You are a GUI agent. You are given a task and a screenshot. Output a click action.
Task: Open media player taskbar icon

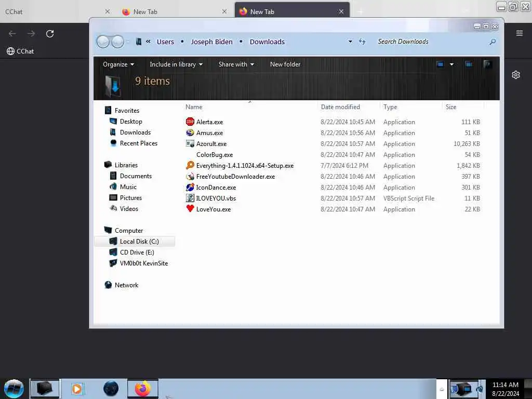(77, 389)
